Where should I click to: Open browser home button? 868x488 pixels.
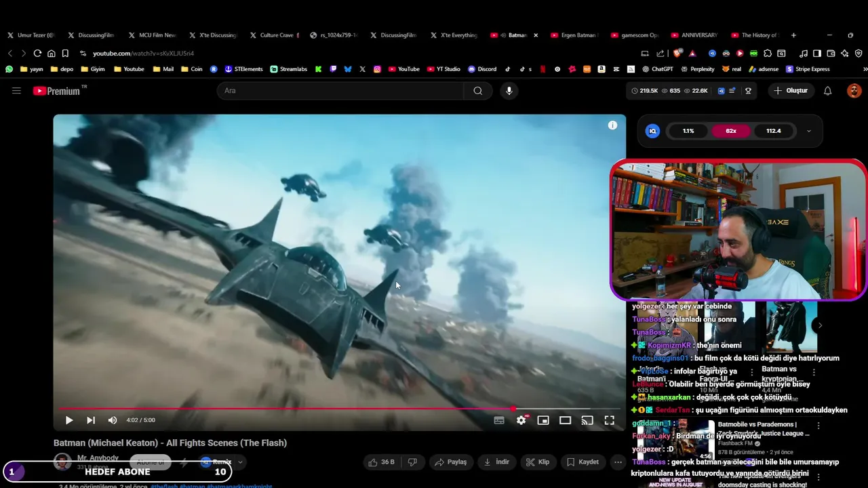[x=51, y=53]
